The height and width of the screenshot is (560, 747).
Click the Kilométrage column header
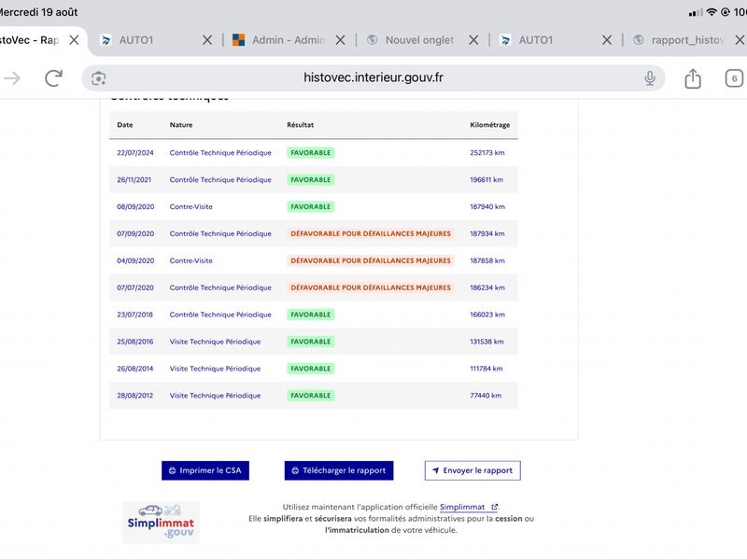click(489, 125)
